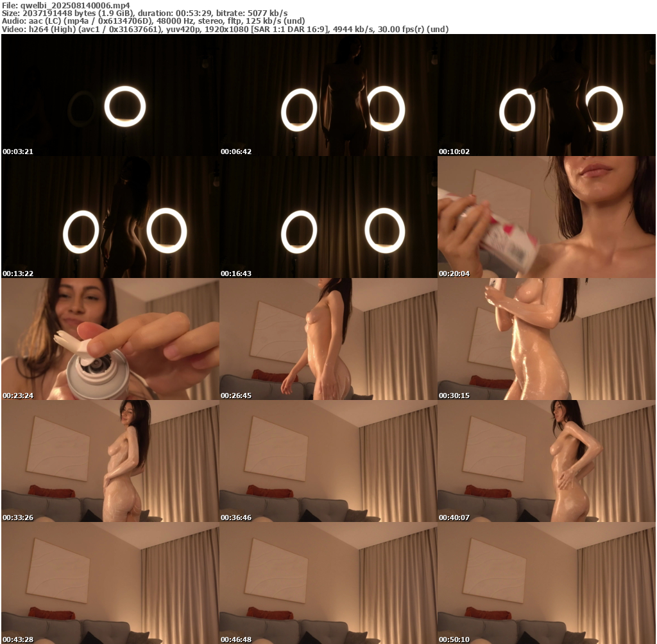657x644 pixels.
Task: Click the frame at 00:16:43
Action: pyautogui.click(x=328, y=217)
